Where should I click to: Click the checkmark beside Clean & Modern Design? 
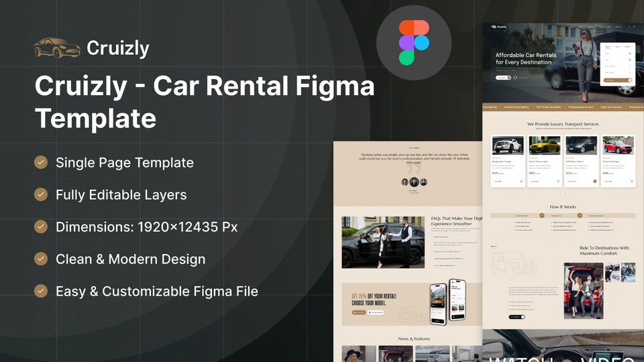point(41,259)
